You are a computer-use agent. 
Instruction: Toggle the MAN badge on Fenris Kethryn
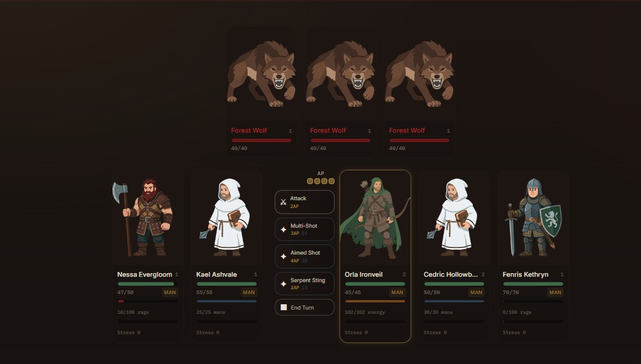pyautogui.click(x=555, y=292)
